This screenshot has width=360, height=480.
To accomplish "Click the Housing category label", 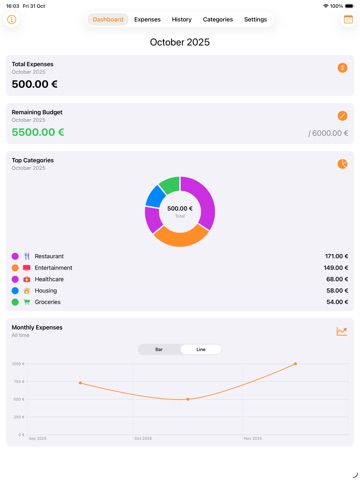I will 46,291.
